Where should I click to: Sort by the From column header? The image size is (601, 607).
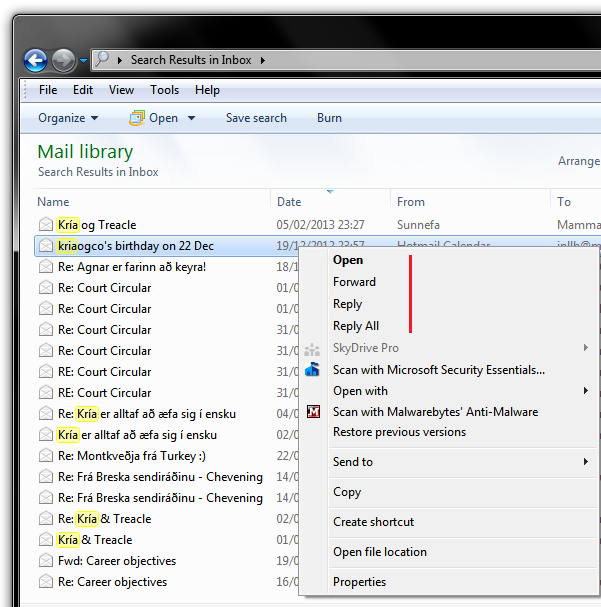pyautogui.click(x=411, y=202)
